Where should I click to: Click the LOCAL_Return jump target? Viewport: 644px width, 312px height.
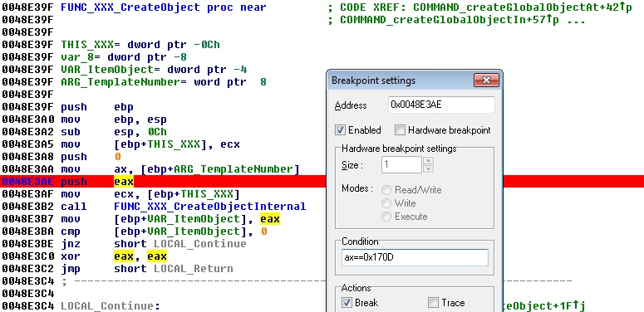(x=194, y=269)
